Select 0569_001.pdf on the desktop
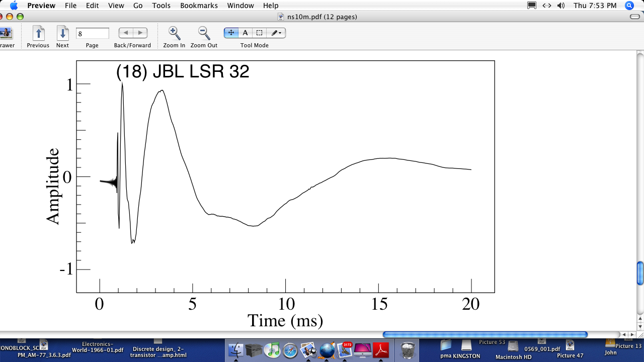 point(542,348)
